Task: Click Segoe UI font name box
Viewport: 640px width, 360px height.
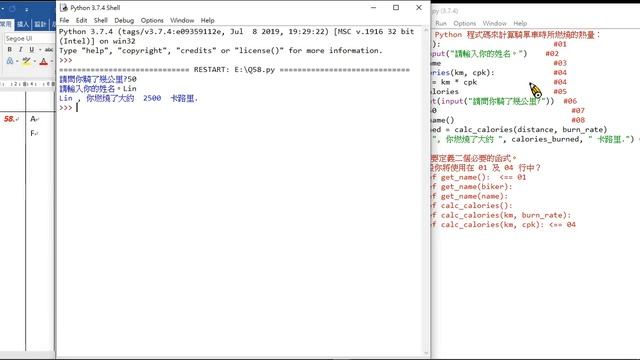Action: tap(29, 38)
